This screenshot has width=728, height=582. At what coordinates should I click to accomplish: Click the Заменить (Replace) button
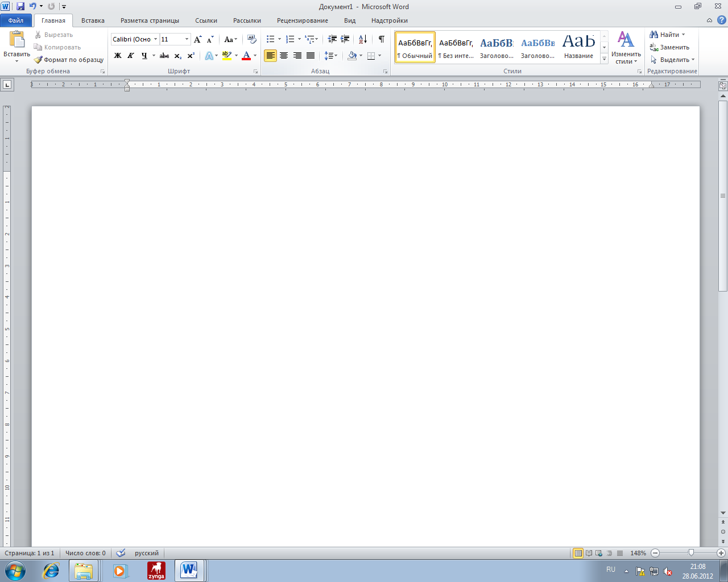[669, 47]
